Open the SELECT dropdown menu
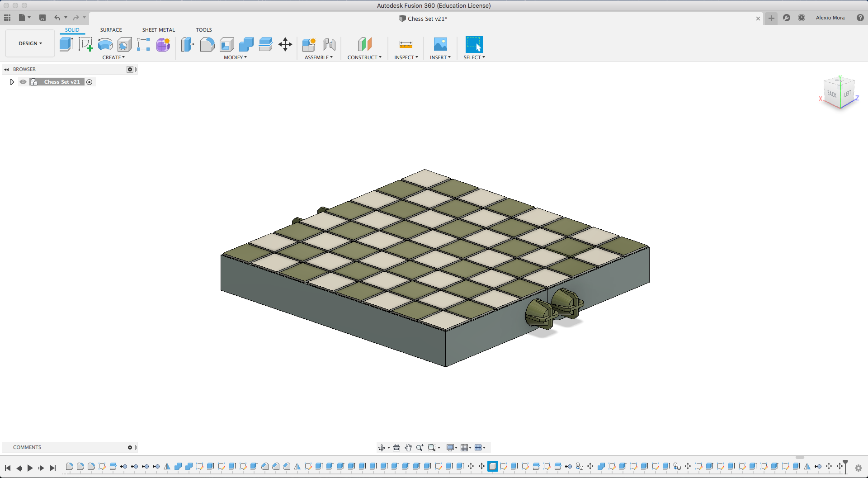 click(x=474, y=57)
